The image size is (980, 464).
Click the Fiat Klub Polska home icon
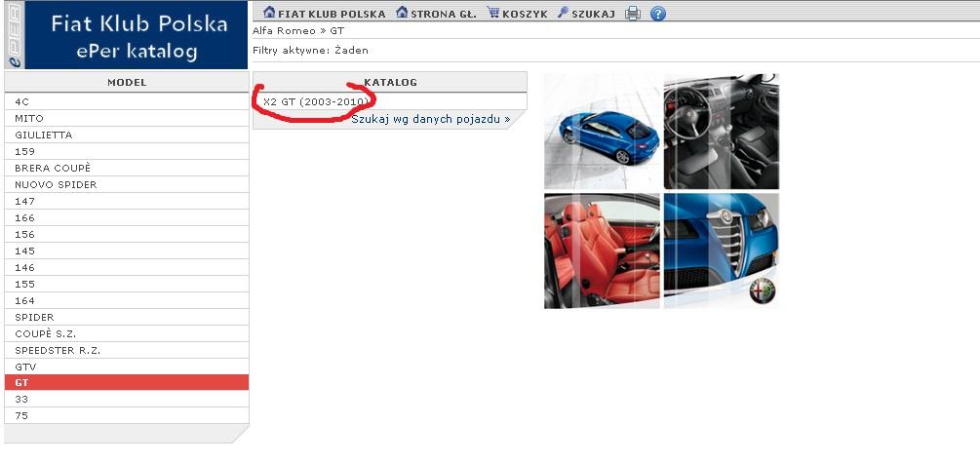269,13
